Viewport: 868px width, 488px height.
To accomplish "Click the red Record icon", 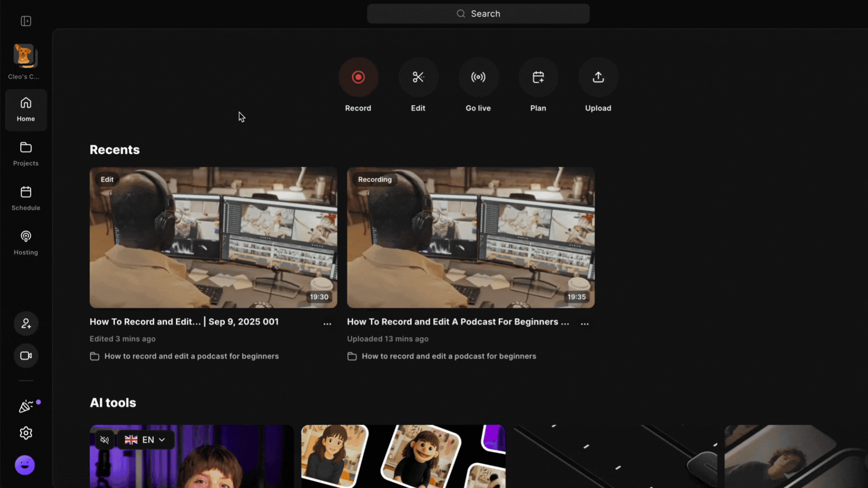I will (x=358, y=77).
